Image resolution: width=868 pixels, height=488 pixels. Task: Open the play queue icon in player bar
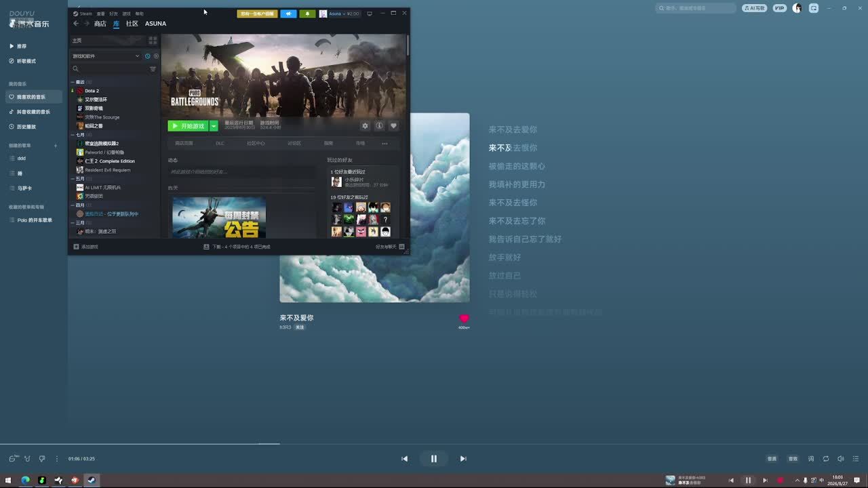point(856,459)
